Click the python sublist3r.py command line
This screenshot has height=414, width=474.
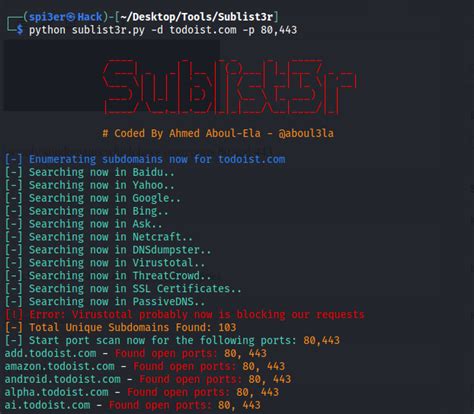click(x=163, y=30)
